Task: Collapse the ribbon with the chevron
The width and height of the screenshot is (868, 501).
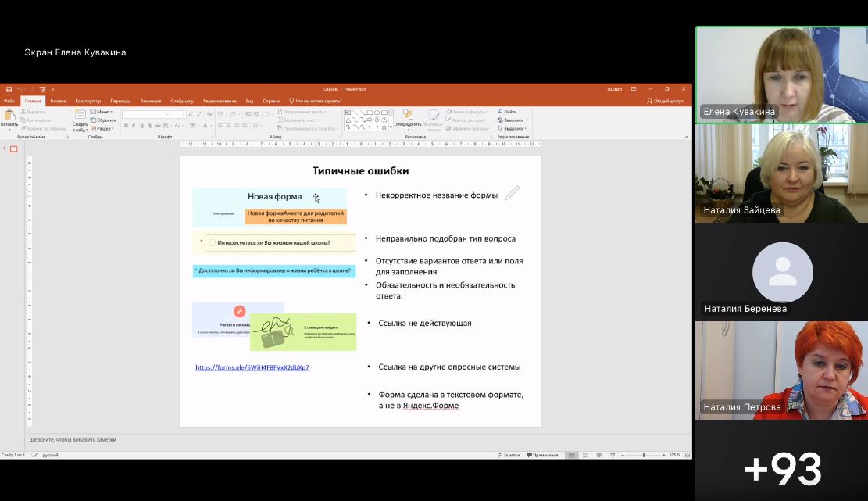Action: (x=687, y=137)
